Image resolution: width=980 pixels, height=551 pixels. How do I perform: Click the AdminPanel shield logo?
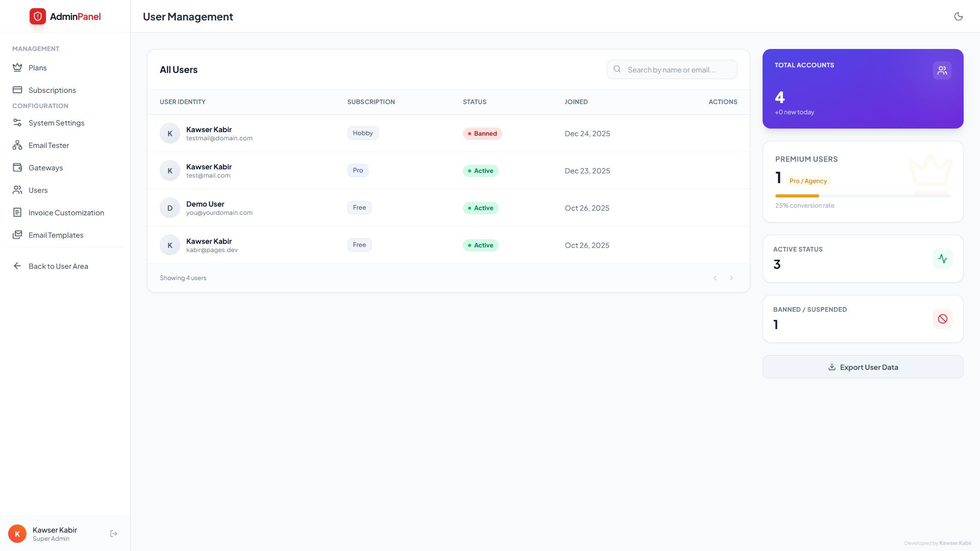point(38,16)
